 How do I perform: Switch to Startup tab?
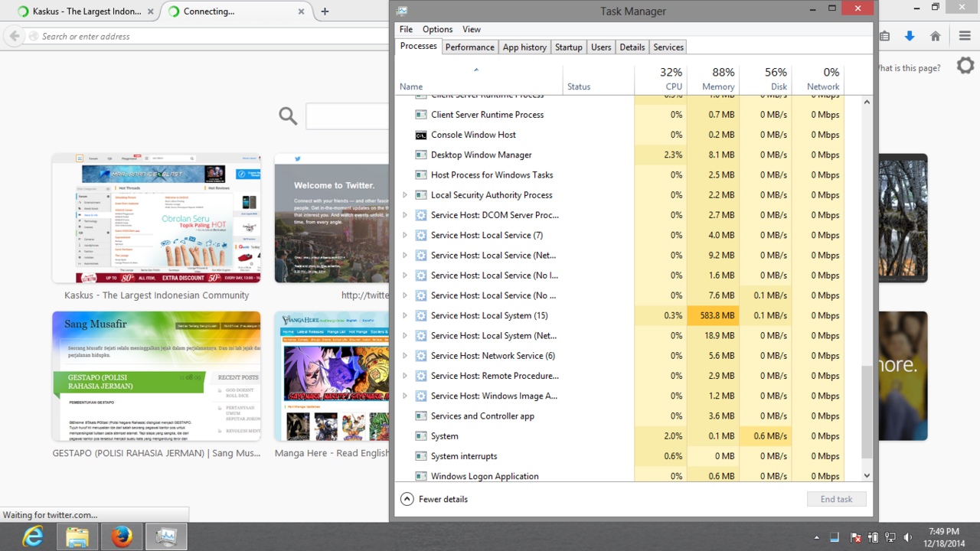[x=569, y=47]
